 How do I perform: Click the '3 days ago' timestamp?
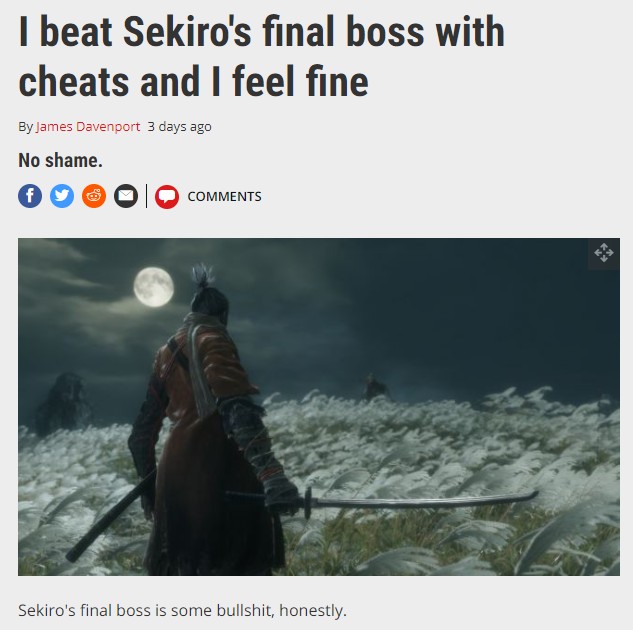click(179, 127)
